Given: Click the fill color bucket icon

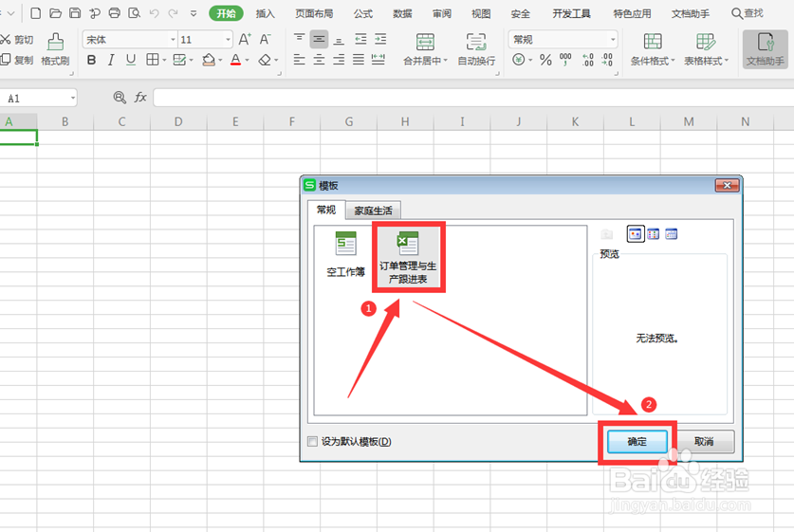Looking at the screenshot, I should tap(208, 60).
